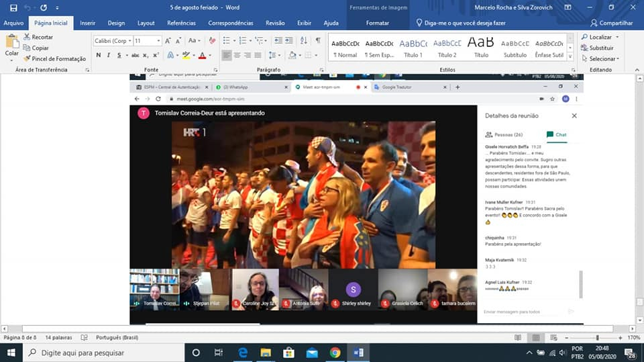Screen dimensions: 644x362
Task: Apply the Título 1 style
Action: (413, 48)
